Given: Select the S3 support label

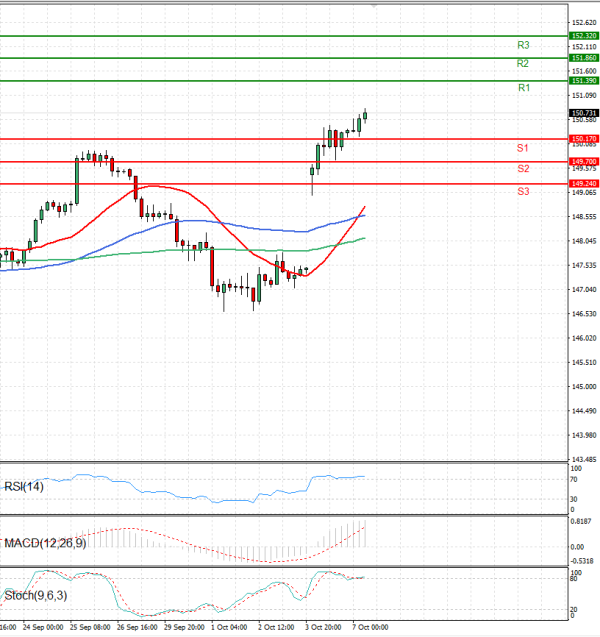Looking at the screenshot, I should [x=523, y=191].
